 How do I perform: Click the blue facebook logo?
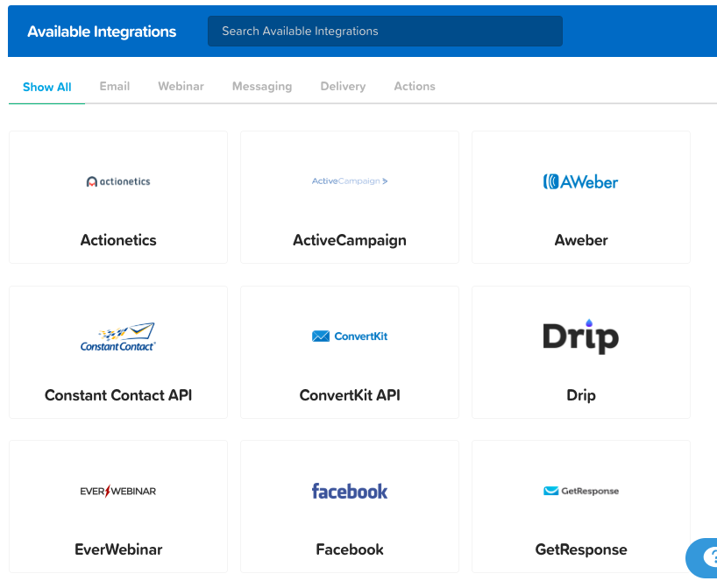coord(350,491)
